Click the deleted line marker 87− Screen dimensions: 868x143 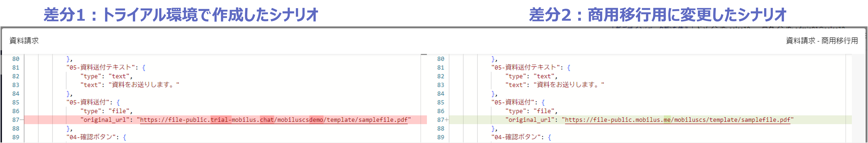[x=18, y=120]
